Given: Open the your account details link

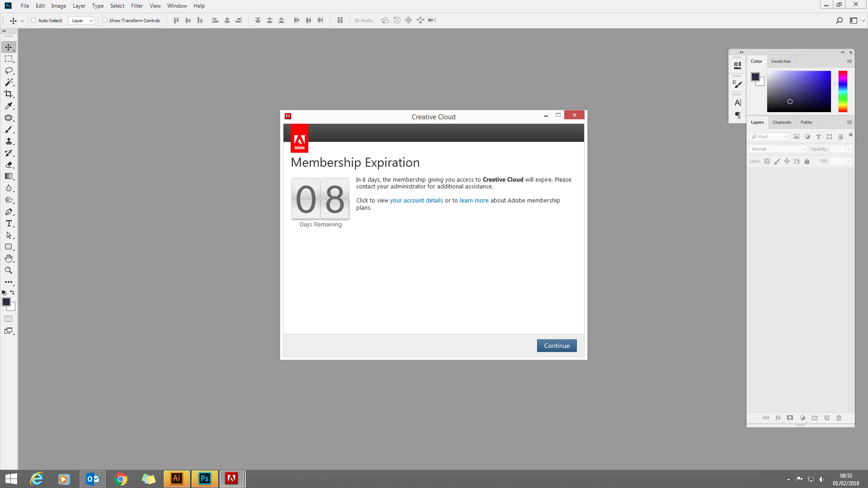Looking at the screenshot, I should (x=416, y=201).
